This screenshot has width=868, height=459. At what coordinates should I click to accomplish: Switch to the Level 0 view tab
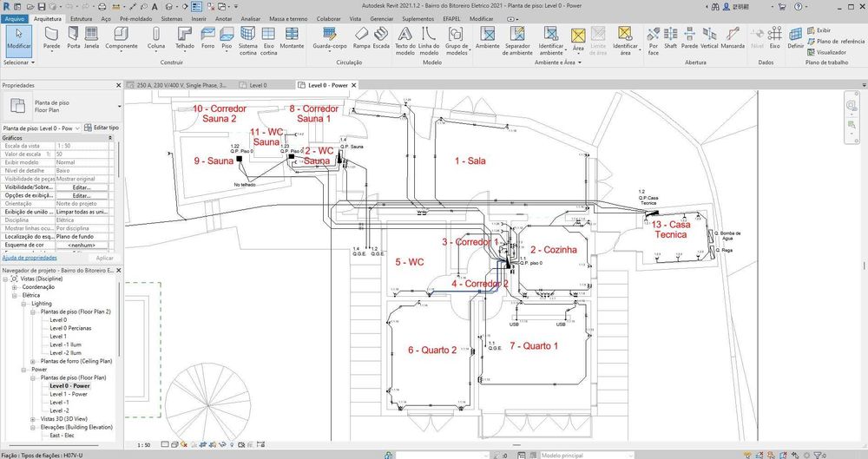[x=258, y=86]
